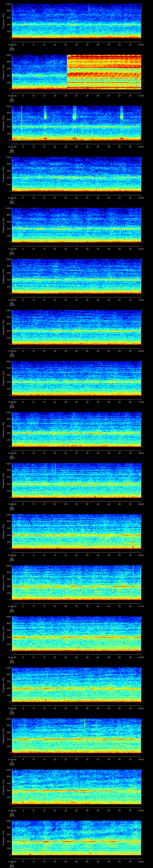This screenshot has width=153, height=868.
Task: Click the 14:39:00 start time label
Action: 12,555
